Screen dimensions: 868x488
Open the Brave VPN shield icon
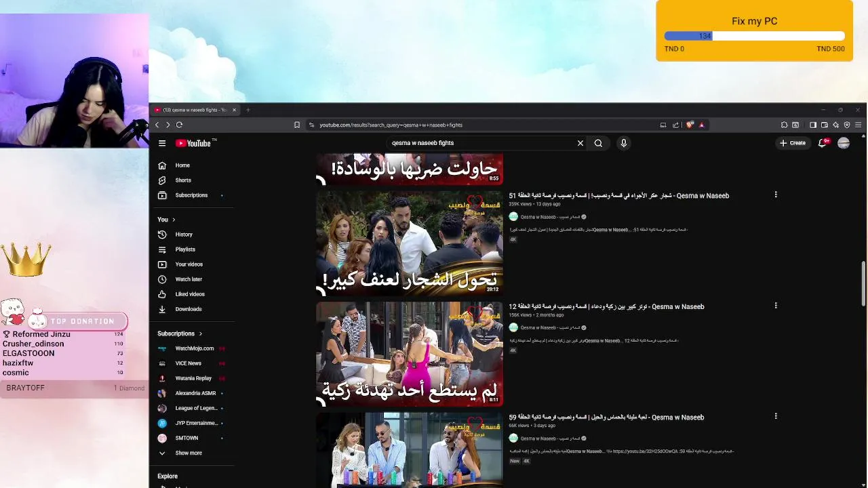pos(847,125)
